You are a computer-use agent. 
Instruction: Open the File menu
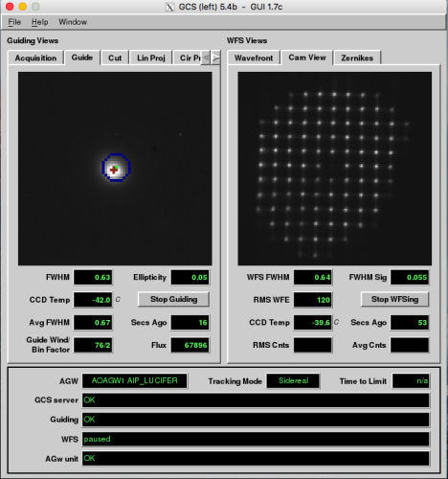click(x=14, y=22)
